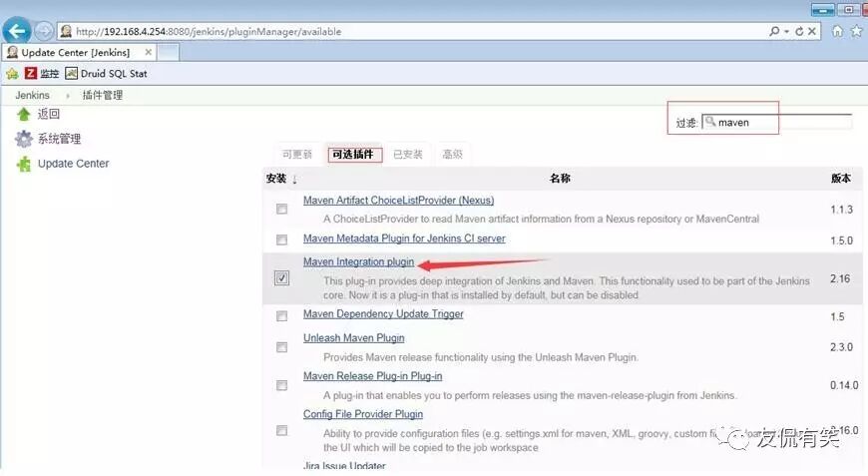
Task: Click the search magnifier icon in address bar
Action: pos(774,32)
